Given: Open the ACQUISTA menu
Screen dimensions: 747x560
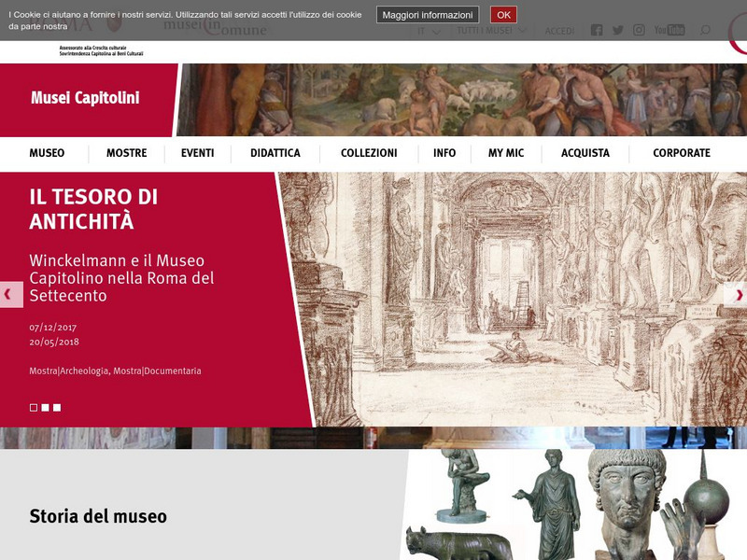Looking at the screenshot, I should (585, 153).
